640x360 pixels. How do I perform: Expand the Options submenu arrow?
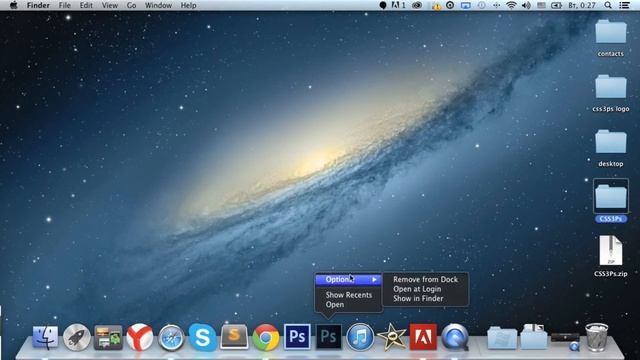pyautogui.click(x=374, y=280)
